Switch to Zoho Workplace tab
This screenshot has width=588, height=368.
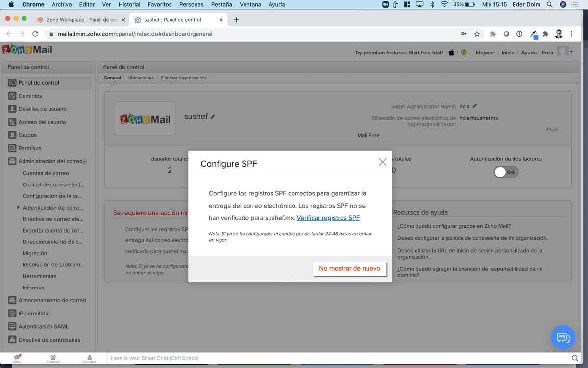pos(81,20)
